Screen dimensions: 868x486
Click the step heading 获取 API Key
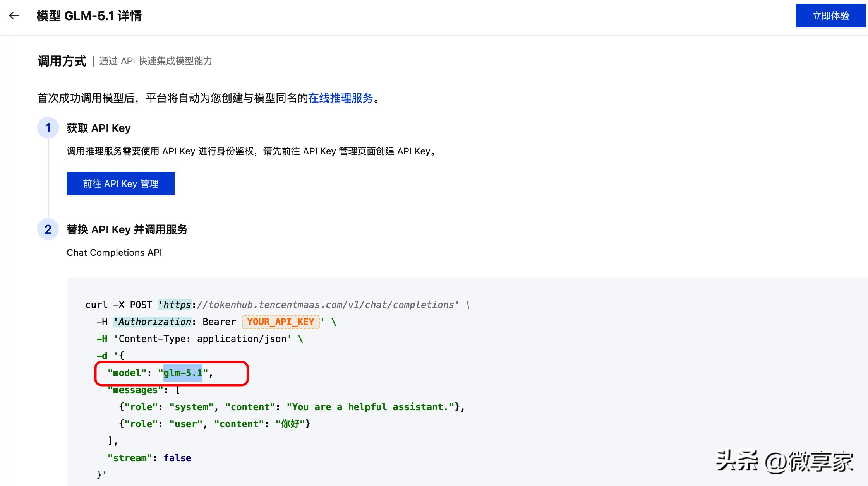(99, 128)
